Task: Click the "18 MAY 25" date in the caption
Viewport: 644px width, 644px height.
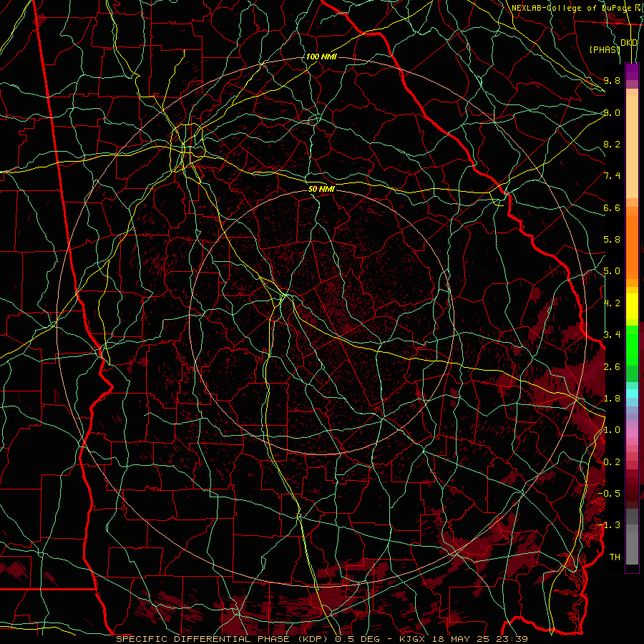Action: (462, 639)
